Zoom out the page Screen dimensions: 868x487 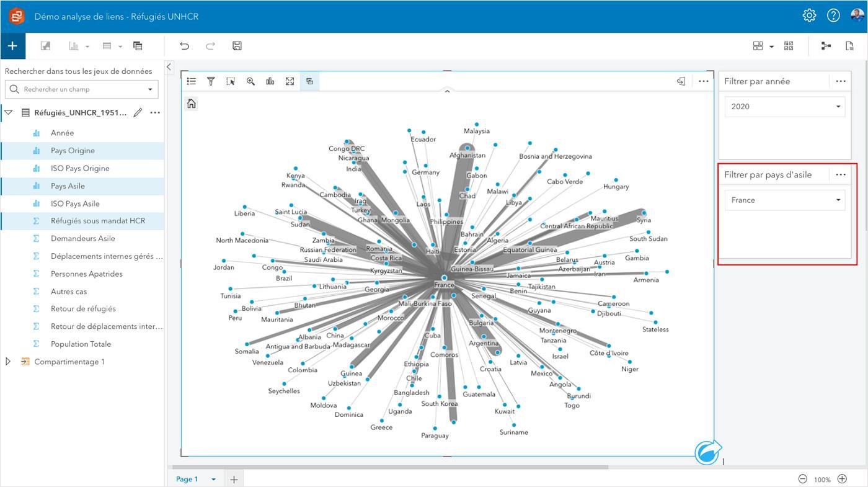point(802,479)
